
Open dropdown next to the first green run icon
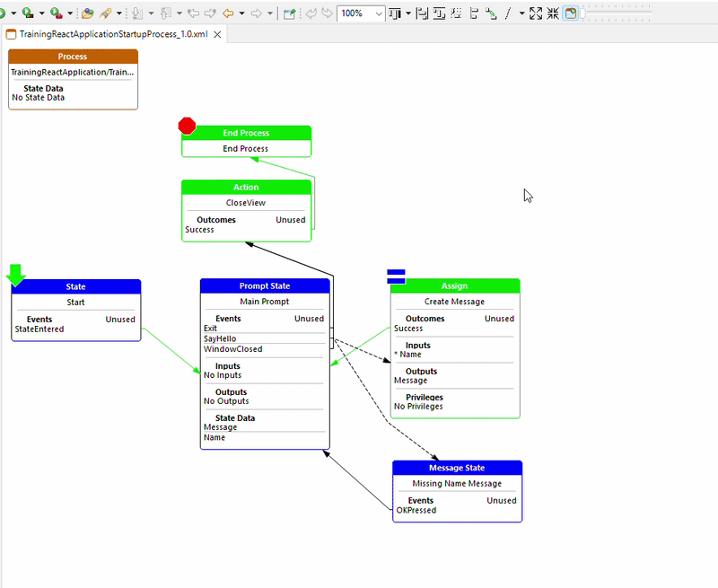click(x=13, y=13)
